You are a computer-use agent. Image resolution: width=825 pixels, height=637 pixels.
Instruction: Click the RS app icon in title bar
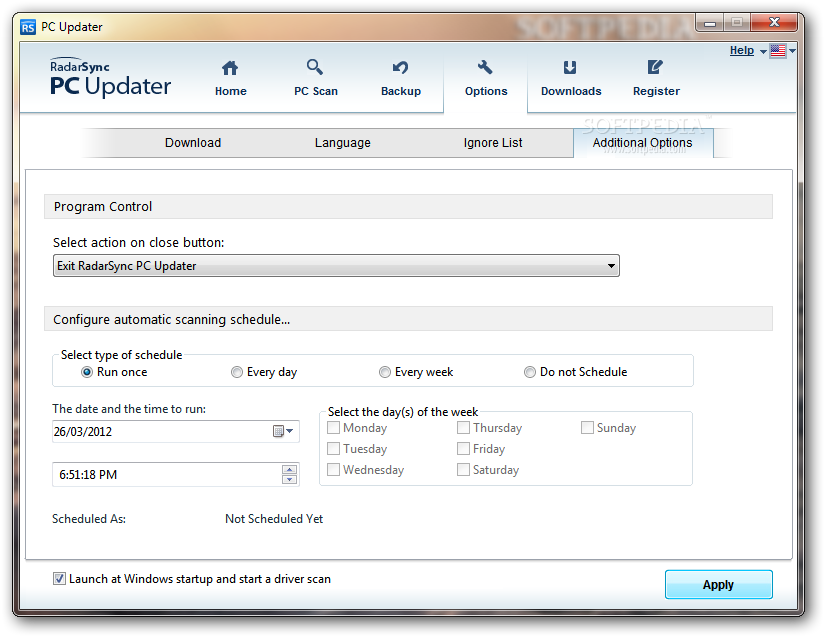(x=28, y=27)
